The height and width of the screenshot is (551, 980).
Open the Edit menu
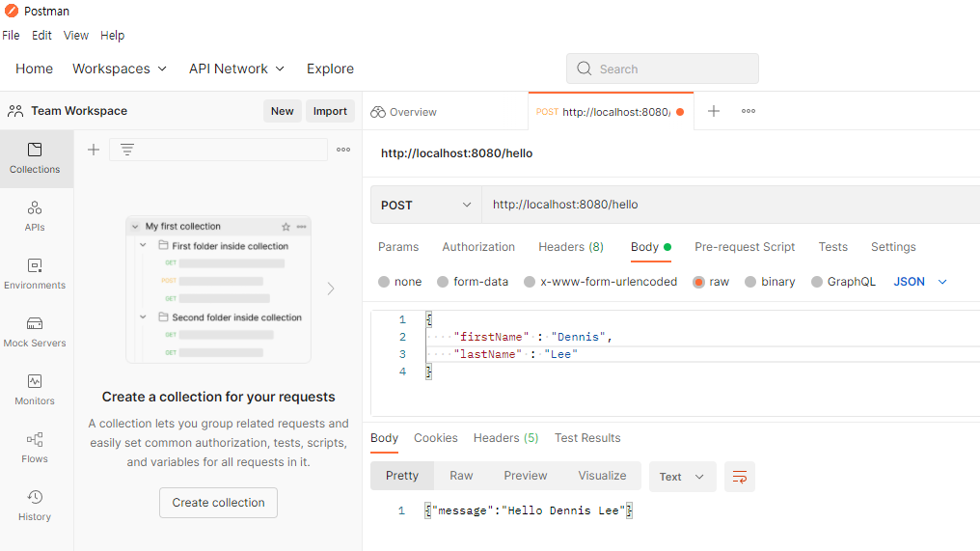(41, 36)
